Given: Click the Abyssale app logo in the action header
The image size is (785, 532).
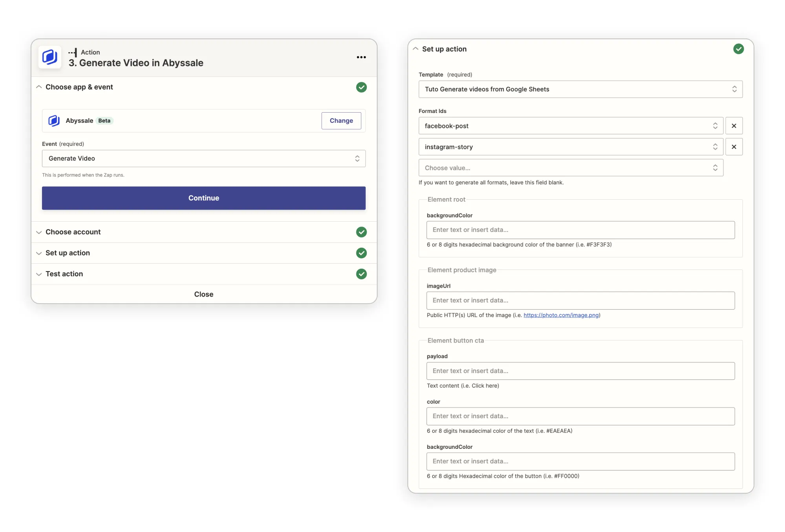Looking at the screenshot, I should (x=50, y=57).
